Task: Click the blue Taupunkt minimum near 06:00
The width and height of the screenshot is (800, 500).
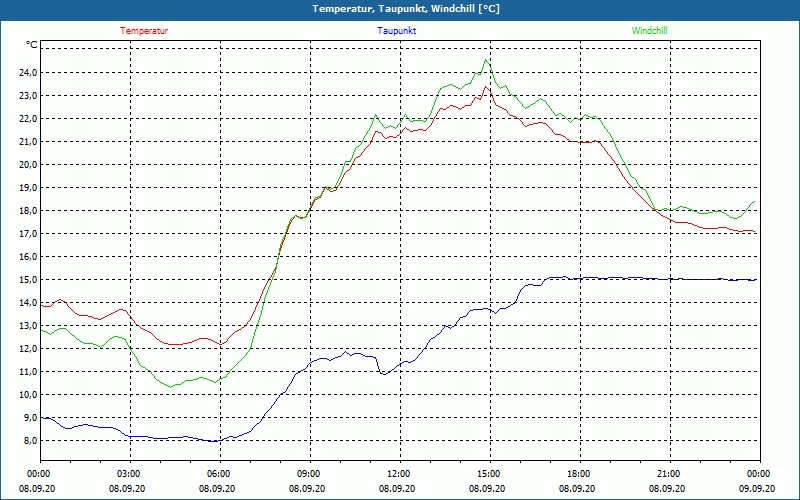Action: [214, 441]
